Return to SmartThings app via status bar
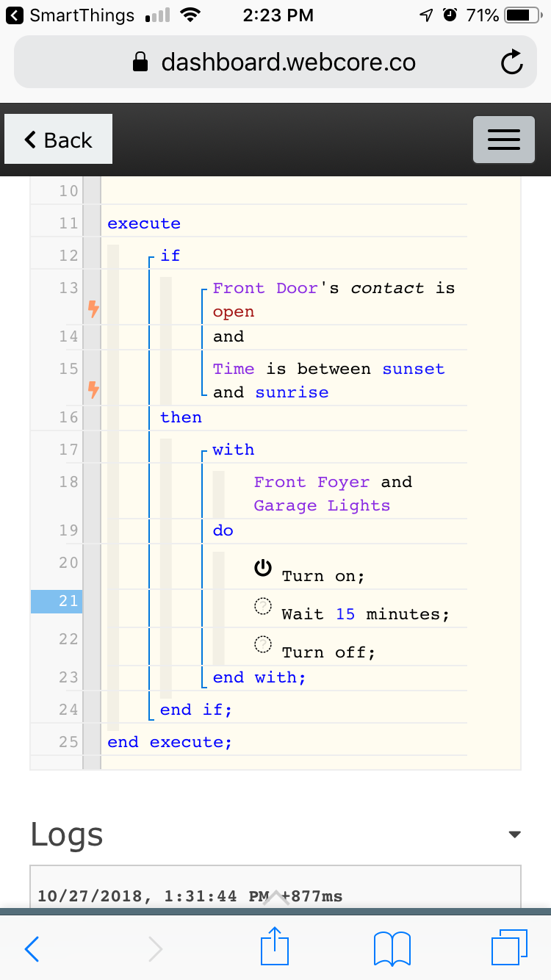This screenshot has width=551, height=980. pyautogui.click(x=71, y=15)
